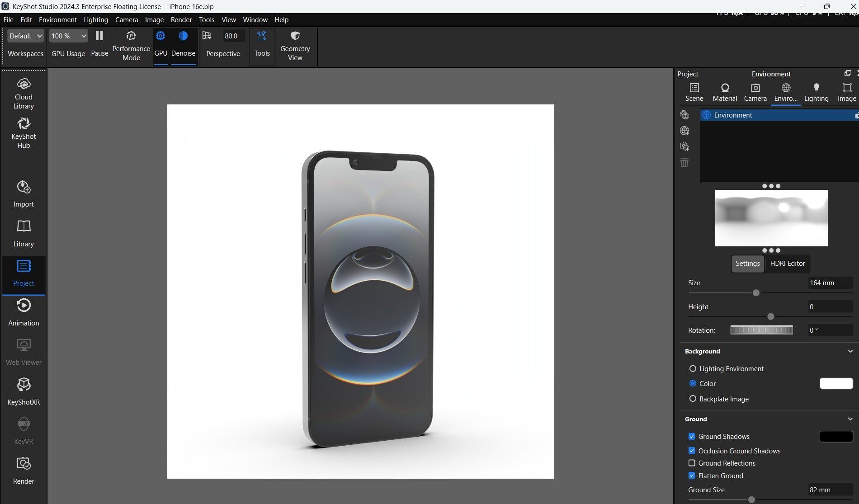Viewport: 859px width, 504px height.
Task: Pause the real-time render
Action: pyautogui.click(x=99, y=44)
